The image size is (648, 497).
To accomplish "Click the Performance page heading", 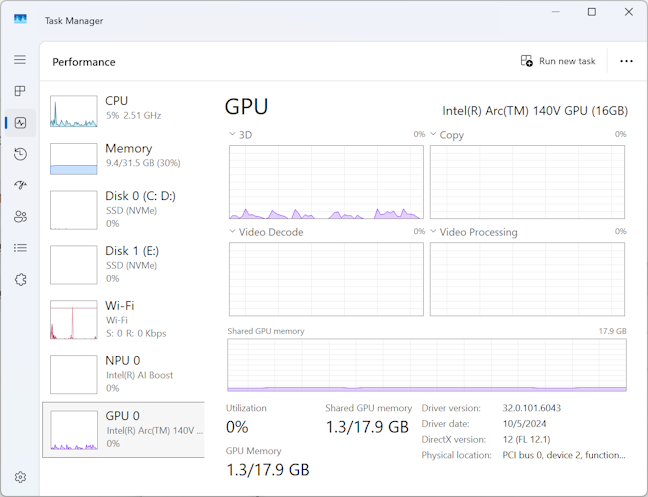I will (x=84, y=62).
